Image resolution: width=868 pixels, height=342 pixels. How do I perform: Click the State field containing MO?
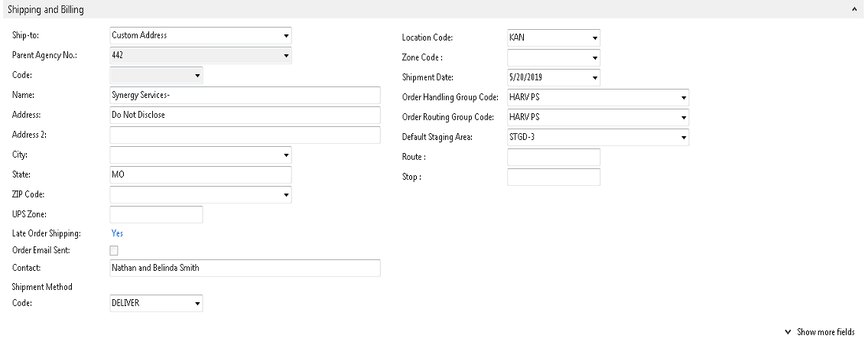tap(200, 174)
